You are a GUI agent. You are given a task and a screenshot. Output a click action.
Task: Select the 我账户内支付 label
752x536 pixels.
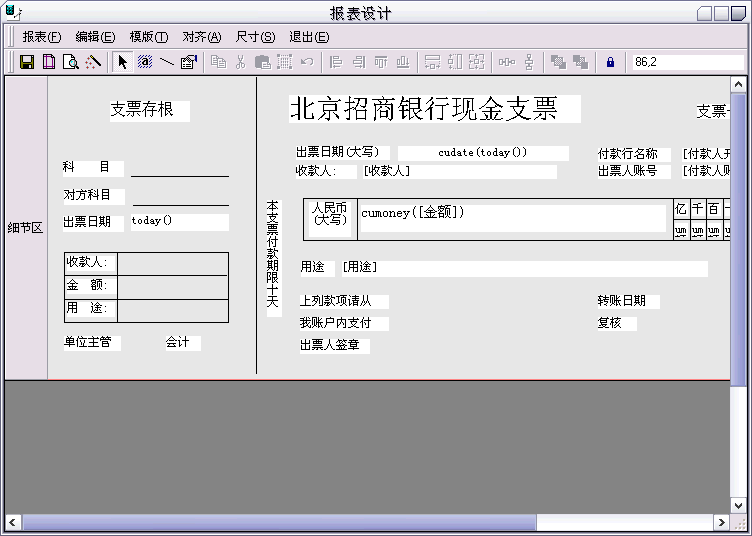(x=344, y=324)
